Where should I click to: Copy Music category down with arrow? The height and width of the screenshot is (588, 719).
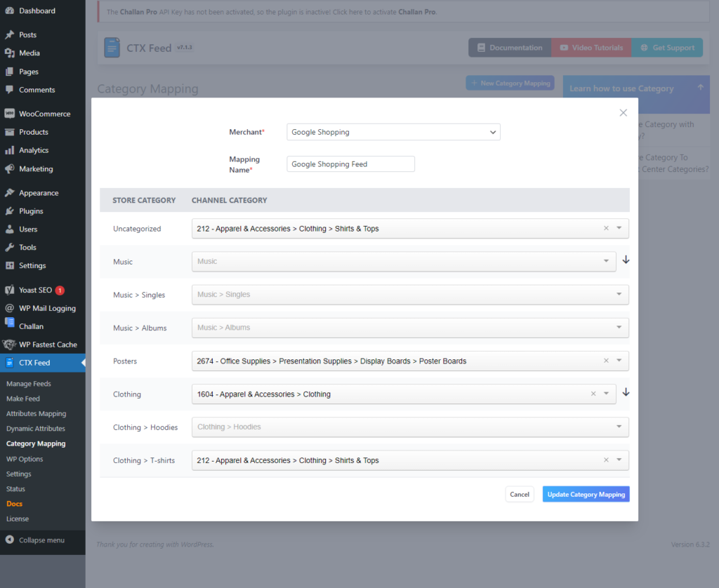pos(626,260)
